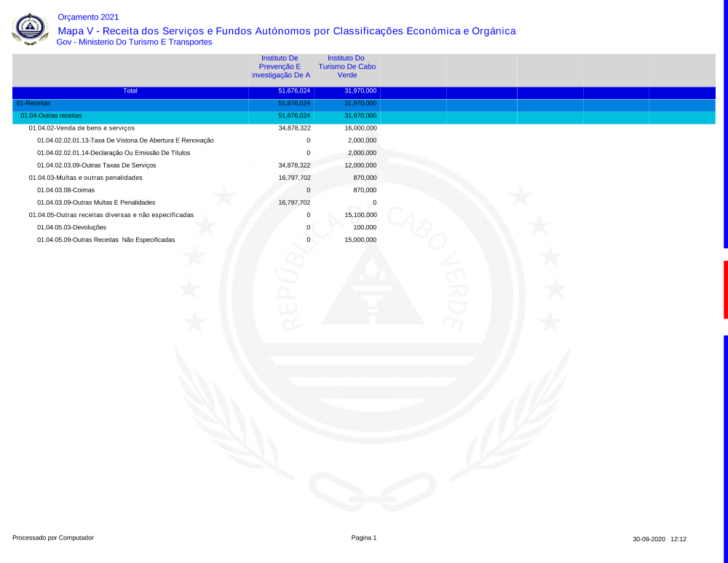Click '01.04.02-Venda de bens e serviços' row

82,128
